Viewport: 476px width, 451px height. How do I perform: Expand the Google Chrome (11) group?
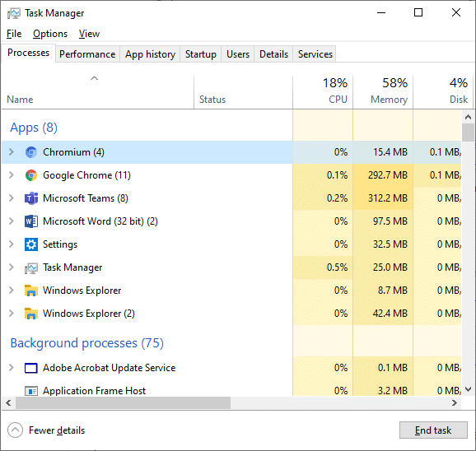[12, 175]
